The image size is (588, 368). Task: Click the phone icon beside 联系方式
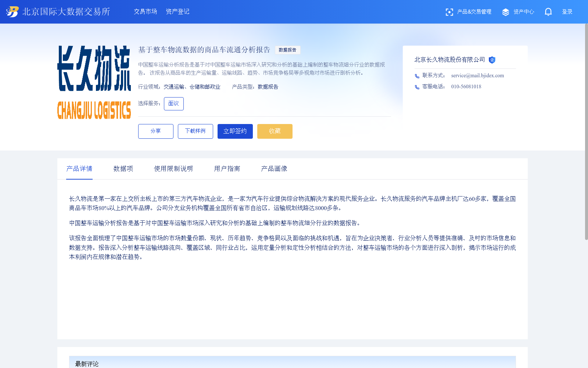(x=417, y=76)
